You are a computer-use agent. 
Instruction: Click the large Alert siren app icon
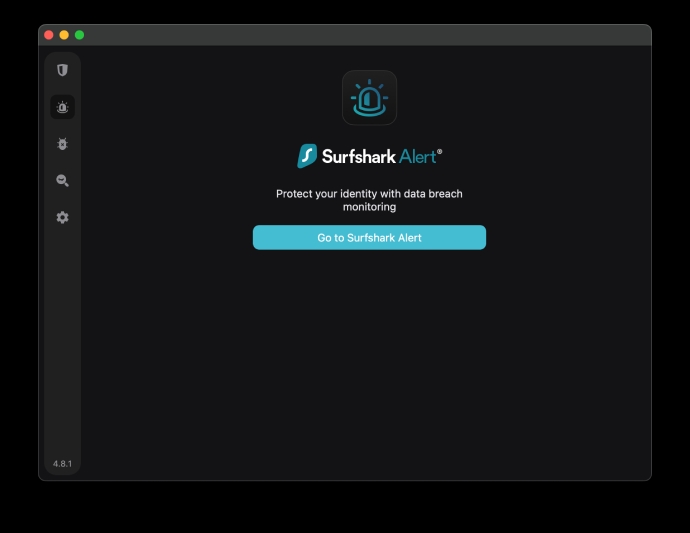click(369, 98)
